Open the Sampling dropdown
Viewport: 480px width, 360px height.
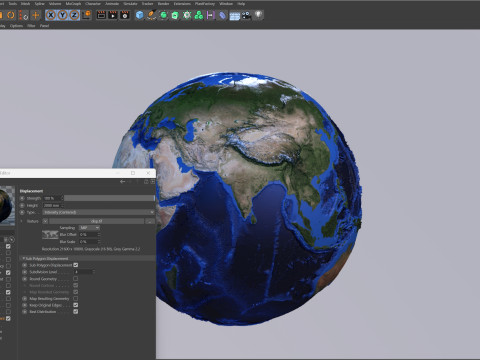[89, 228]
